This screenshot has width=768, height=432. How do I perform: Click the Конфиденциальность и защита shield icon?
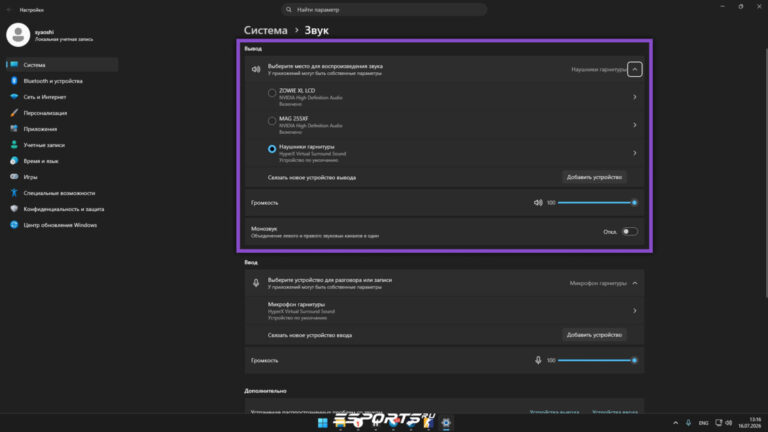click(x=14, y=209)
